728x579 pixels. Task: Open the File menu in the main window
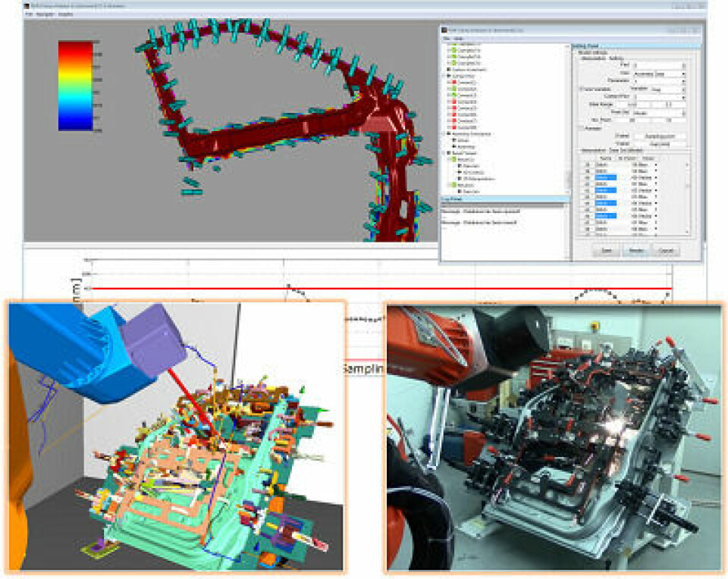[28, 14]
